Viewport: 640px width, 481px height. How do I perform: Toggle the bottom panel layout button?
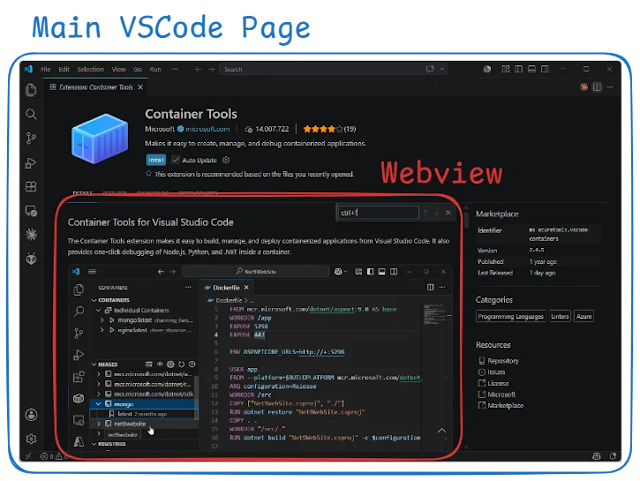tap(532, 69)
